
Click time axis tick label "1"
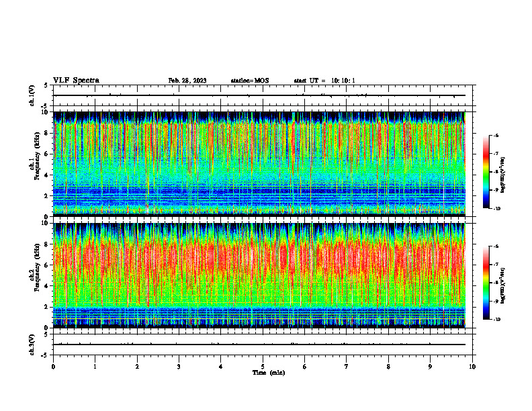[x=95, y=367]
